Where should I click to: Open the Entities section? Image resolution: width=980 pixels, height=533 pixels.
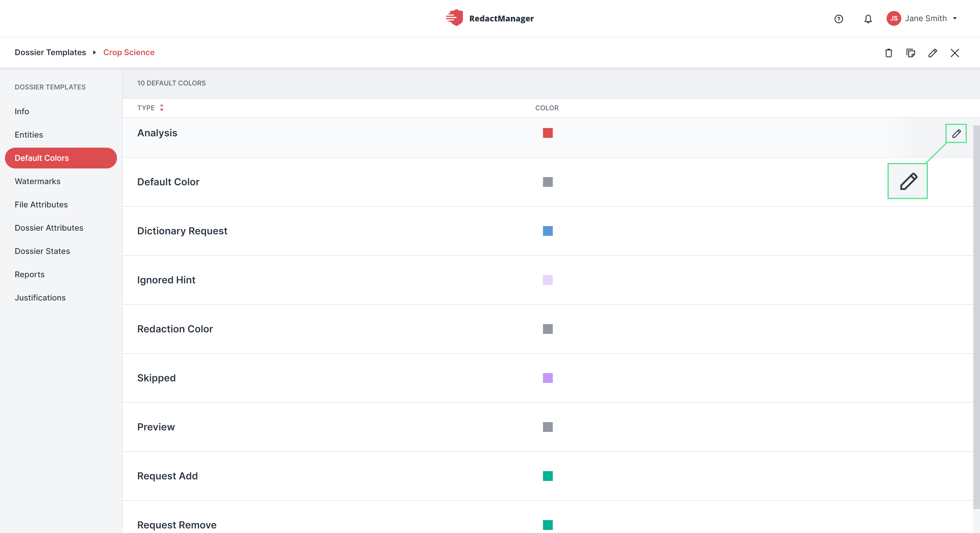pos(29,135)
